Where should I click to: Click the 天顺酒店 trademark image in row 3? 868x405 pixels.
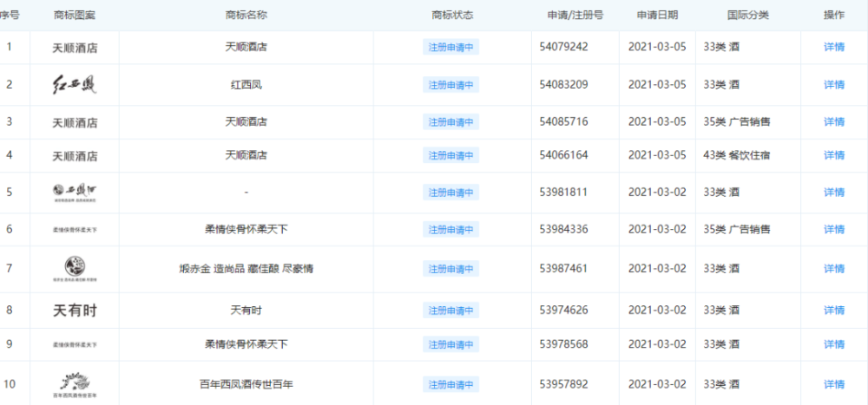(x=75, y=123)
